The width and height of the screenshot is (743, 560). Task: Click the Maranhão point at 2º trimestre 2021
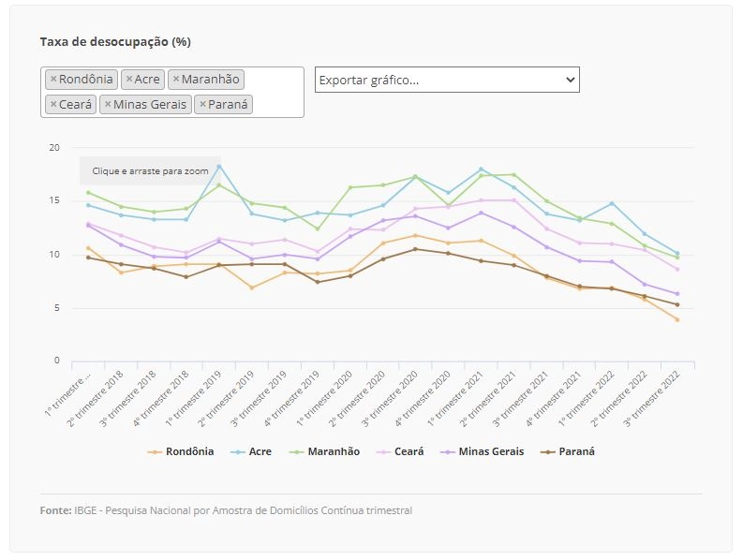coord(513,175)
